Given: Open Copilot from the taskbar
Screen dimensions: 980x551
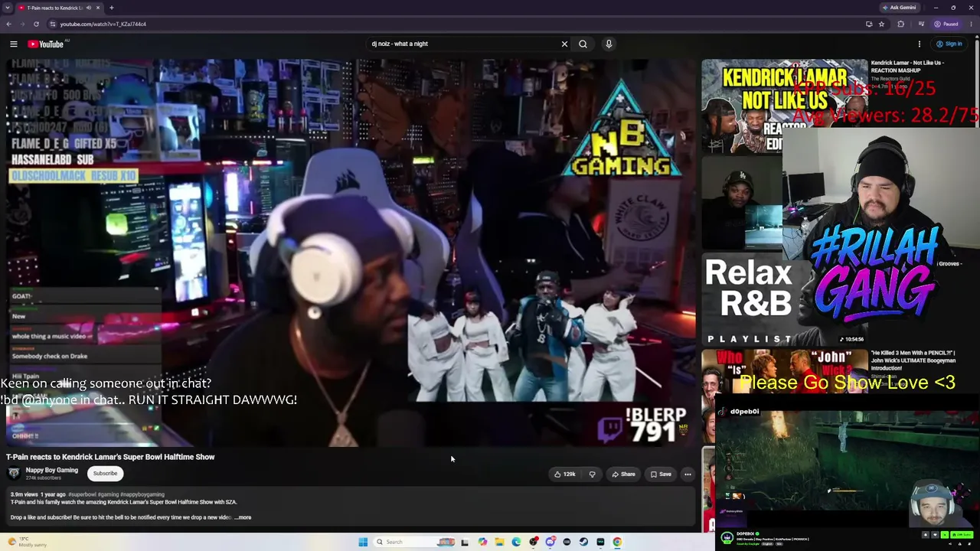Looking at the screenshot, I should coord(482,542).
